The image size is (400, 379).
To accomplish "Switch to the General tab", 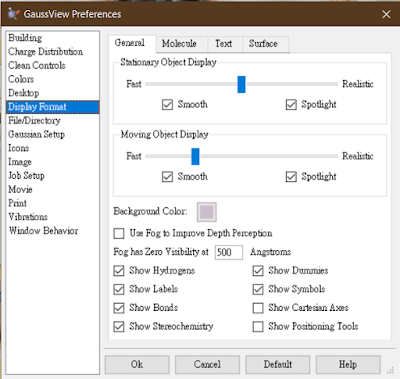I will pos(132,43).
